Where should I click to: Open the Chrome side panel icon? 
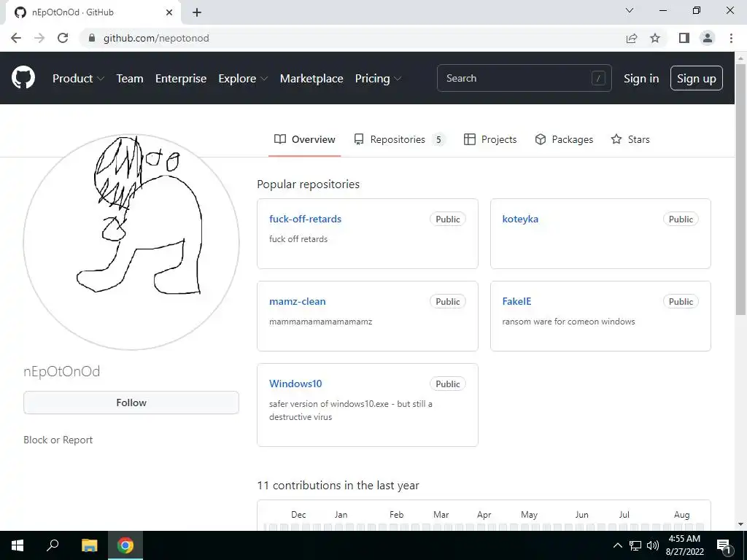pyautogui.click(x=684, y=38)
